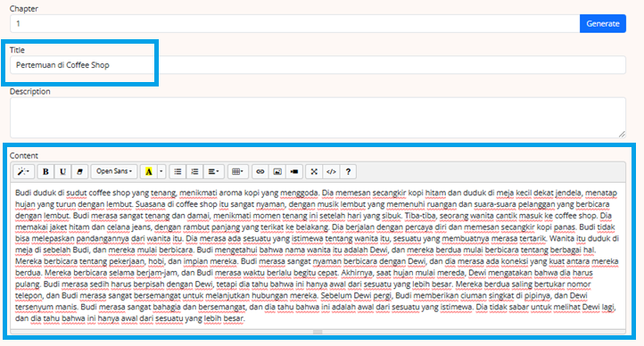Switch to code view
Viewport: 644px width, 346px height.
coord(331,171)
